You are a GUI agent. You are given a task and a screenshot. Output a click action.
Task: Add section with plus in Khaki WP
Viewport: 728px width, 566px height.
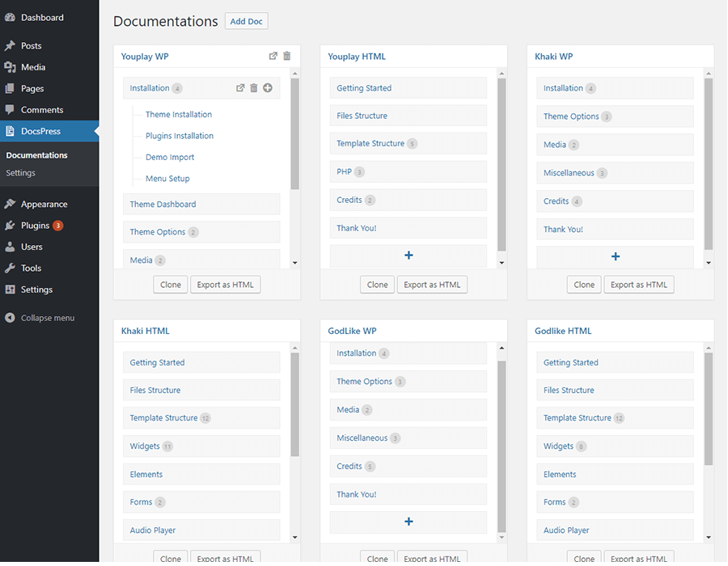coord(616,256)
